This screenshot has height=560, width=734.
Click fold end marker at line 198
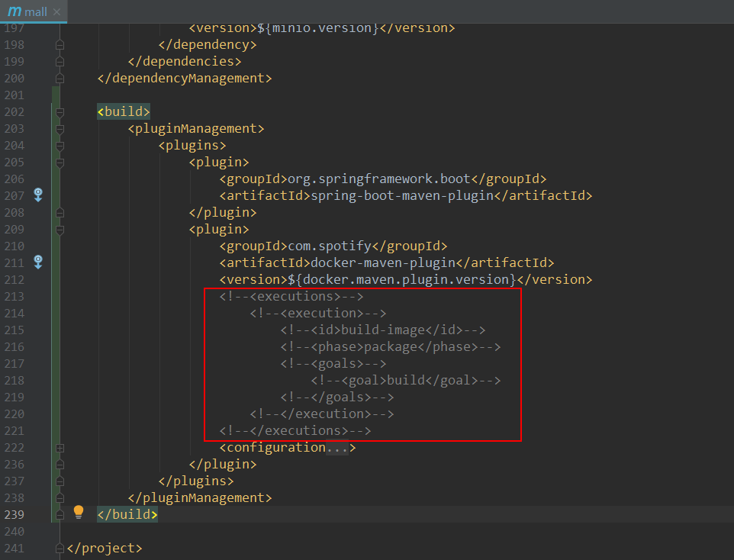pyautogui.click(x=60, y=45)
